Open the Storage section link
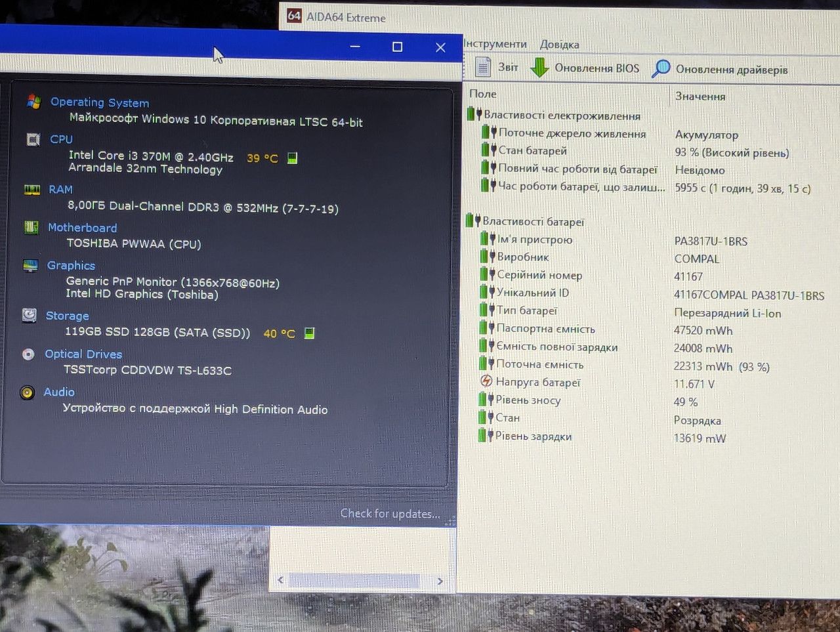The width and height of the screenshot is (840, 632). 67,316
